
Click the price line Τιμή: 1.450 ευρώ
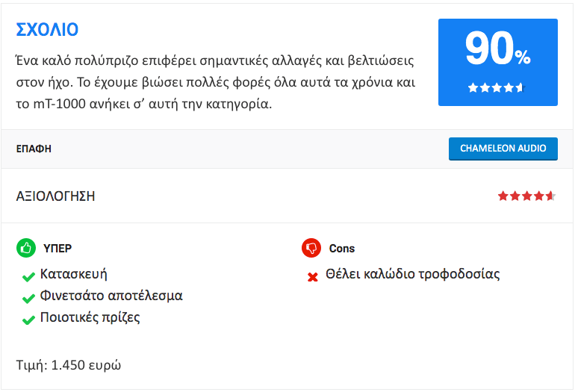69,365
